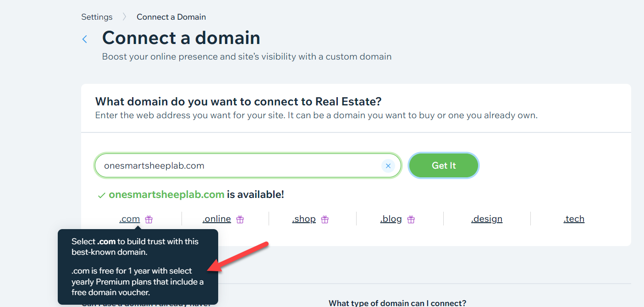Switch to the .tech extension
The width and height of the screenshot is (644, 307).
[x=574, y=219]
